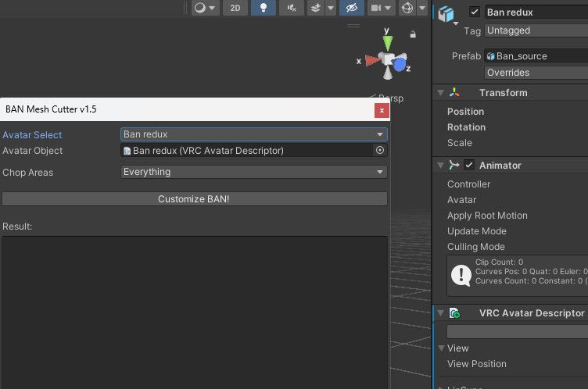Viewport: 588px width, 389px height.
Task: Toggle scene audio mute icon
Action: pyautogui.click(x=292, y=8)
